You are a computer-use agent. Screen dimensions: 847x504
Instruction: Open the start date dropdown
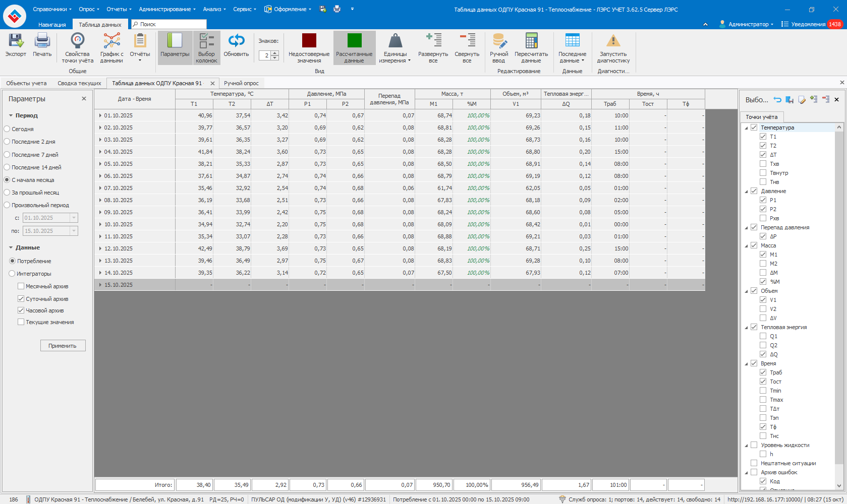click(74, 218)
